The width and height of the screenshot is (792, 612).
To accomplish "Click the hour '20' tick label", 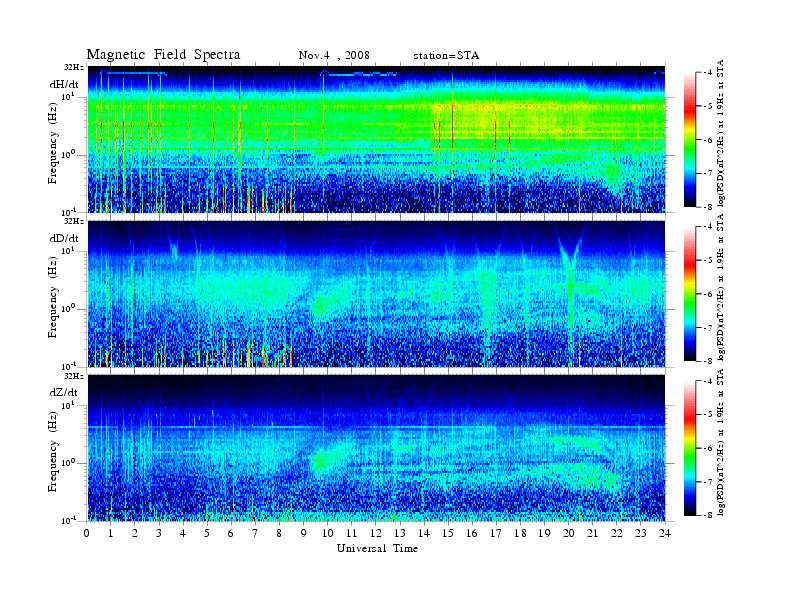I will click(x=568, y=533).
